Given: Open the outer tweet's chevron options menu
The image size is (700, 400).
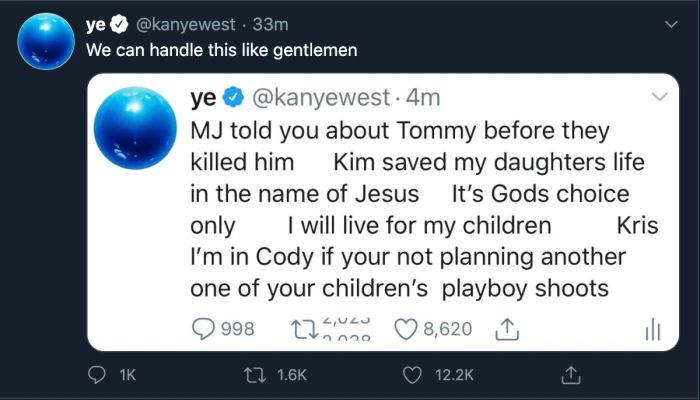Looking at the screenshot, I should coord(671,25).
